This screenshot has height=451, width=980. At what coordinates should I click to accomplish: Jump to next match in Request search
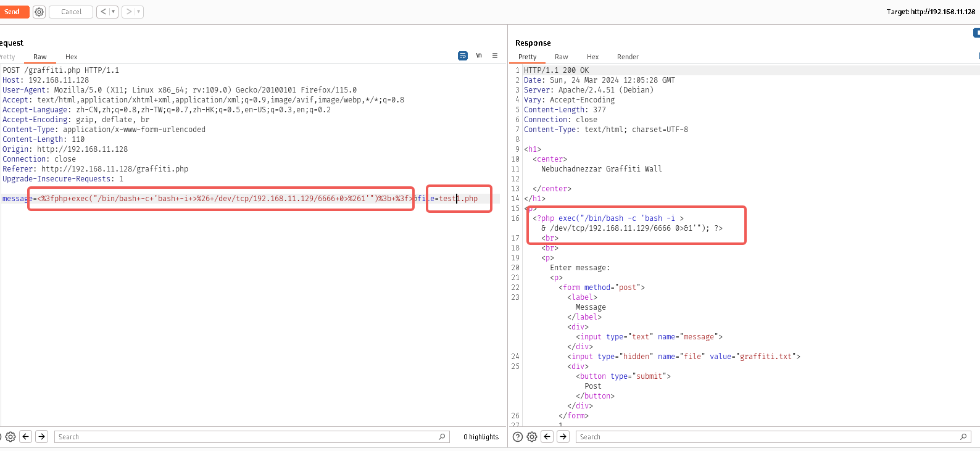42,437
